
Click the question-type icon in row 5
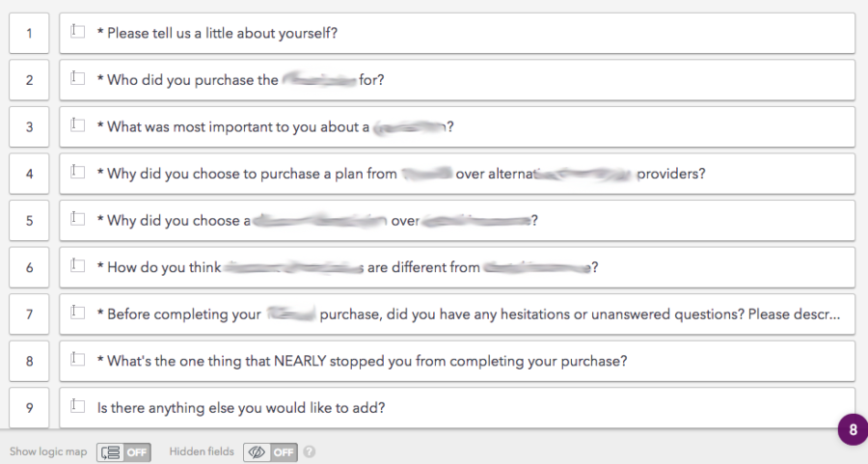pos(78,220)
